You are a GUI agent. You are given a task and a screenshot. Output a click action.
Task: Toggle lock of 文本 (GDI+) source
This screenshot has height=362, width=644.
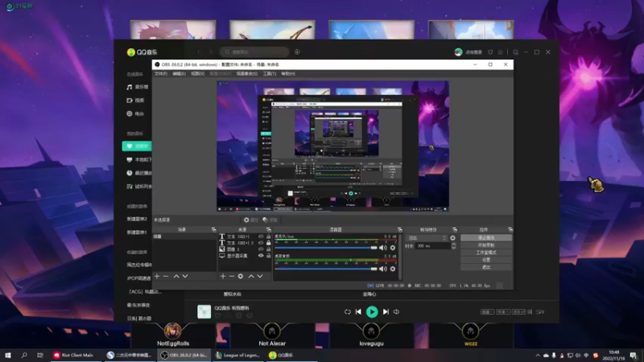pyautogui.click(x=269, y=237)
